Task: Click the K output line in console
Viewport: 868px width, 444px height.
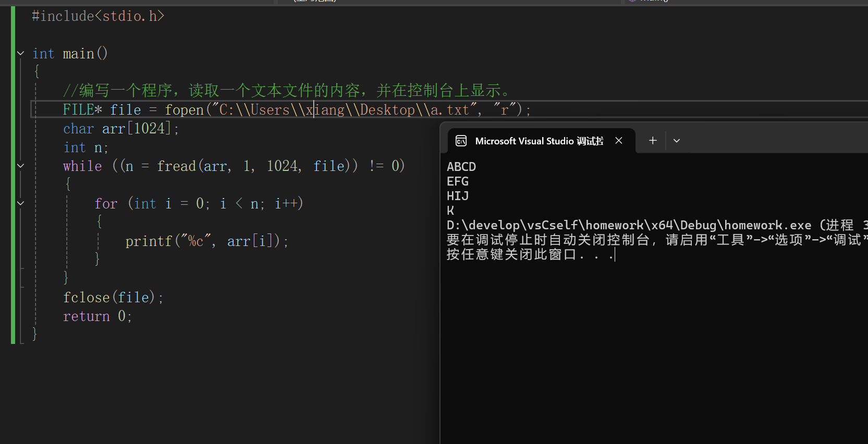Action: coord(450,211)
